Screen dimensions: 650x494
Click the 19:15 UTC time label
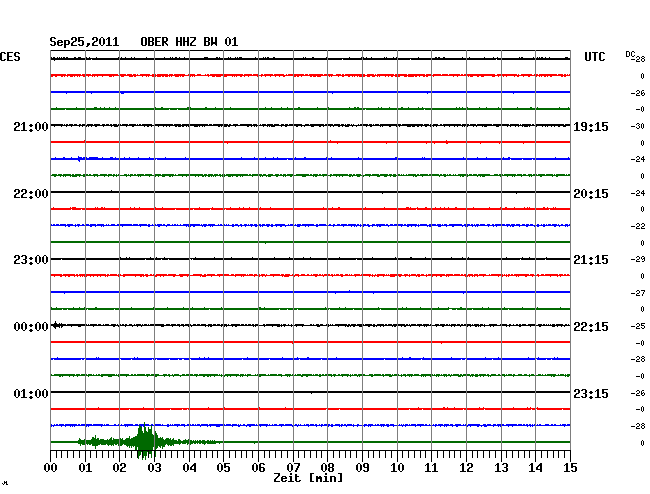coord(591,127)
